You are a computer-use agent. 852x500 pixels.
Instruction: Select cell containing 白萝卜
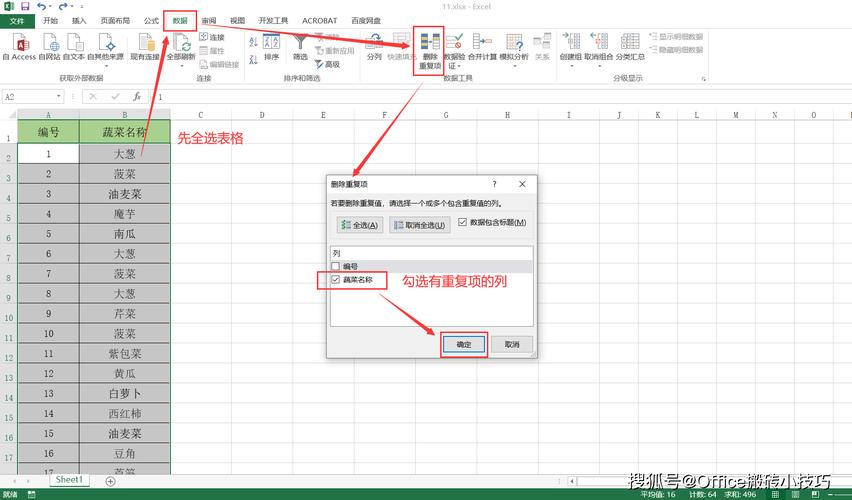point(124,393)
